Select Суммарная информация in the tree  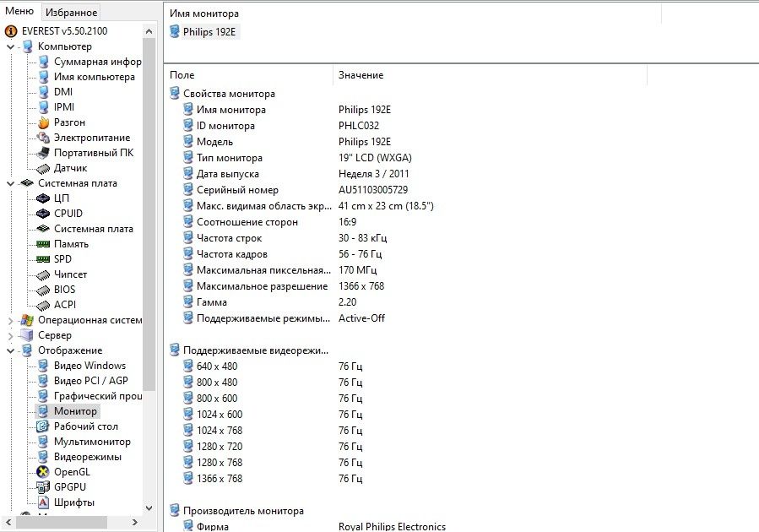(97, 62)
